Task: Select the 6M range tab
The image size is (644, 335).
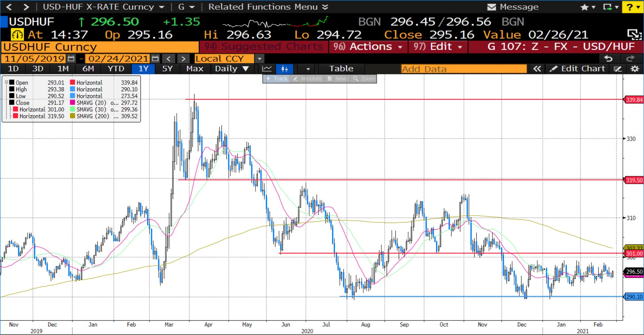Action: click(88, 69)
